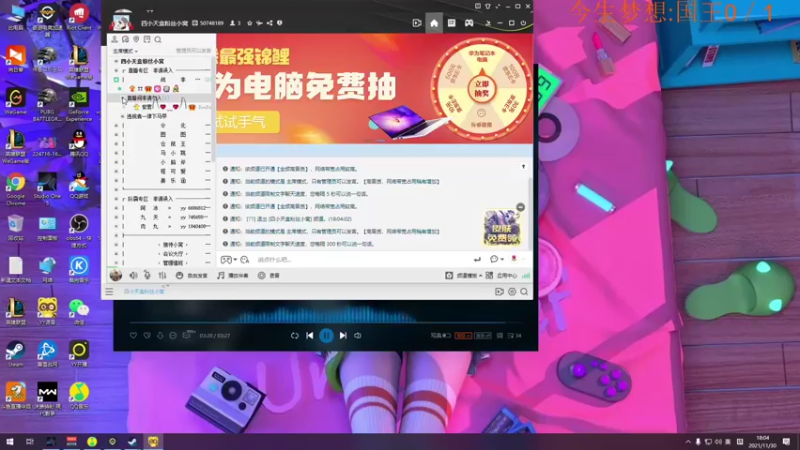Toggle microphone icon in YY toolbar
The image size is (800, 450).
147,276
